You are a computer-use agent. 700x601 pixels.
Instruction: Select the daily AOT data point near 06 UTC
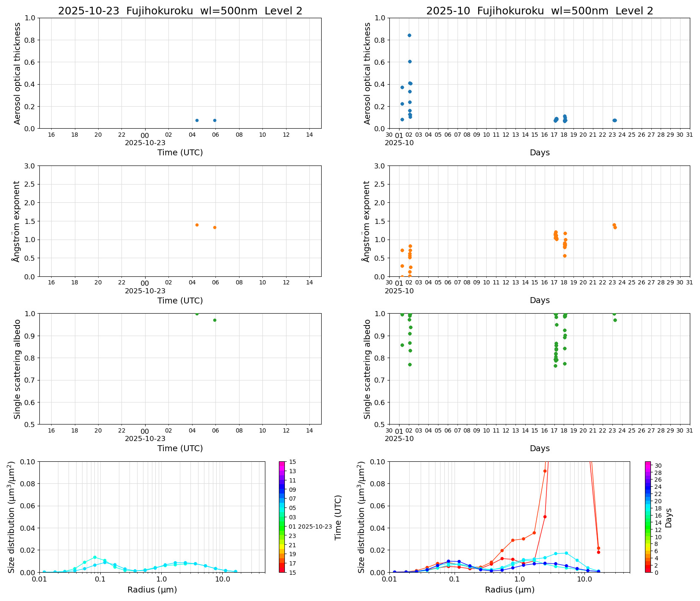tap(215, 120)
